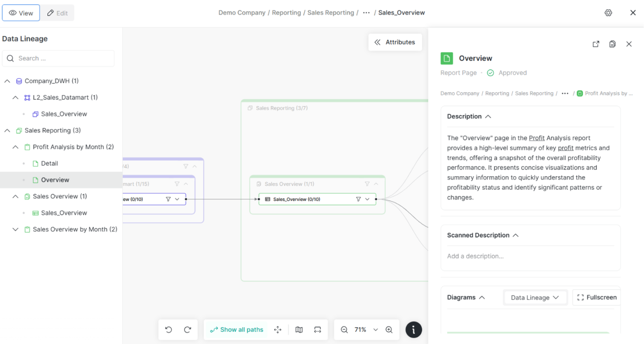Switch to Edit mode
This screenshot has height=344, width=644.
58,13
